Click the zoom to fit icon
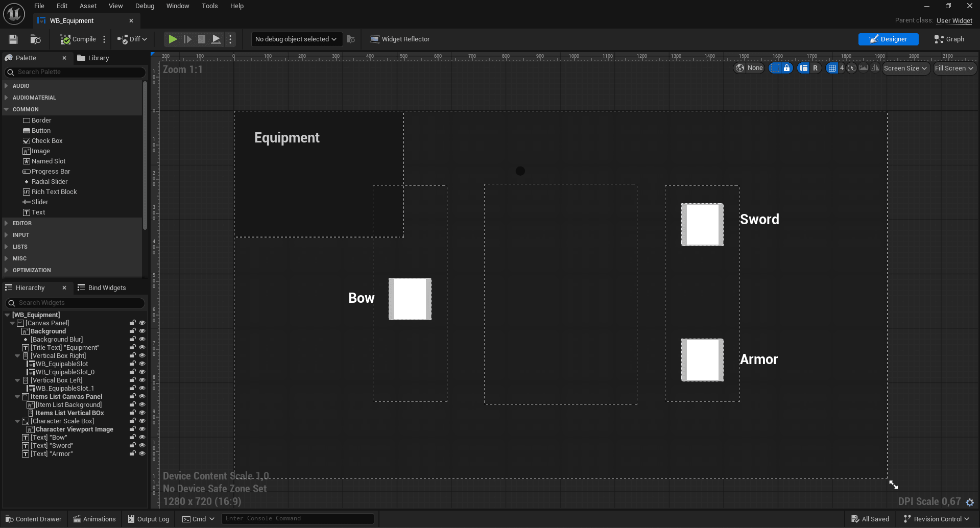 [x=851, y=68]
